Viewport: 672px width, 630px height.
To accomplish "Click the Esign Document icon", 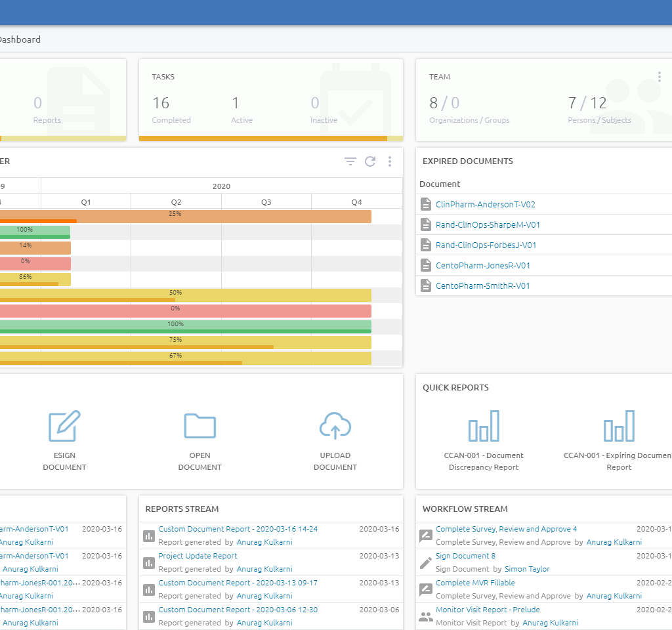I will (x=64, y=426).
